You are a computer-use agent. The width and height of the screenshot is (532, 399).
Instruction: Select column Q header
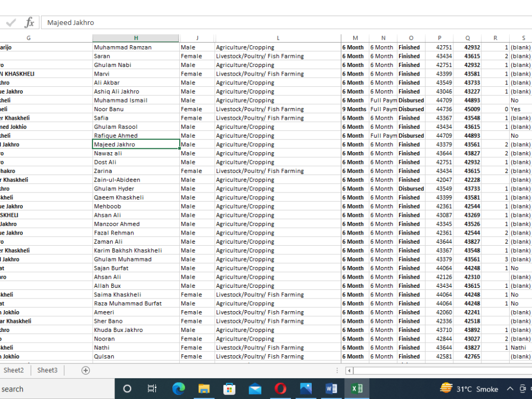point(468,38)
